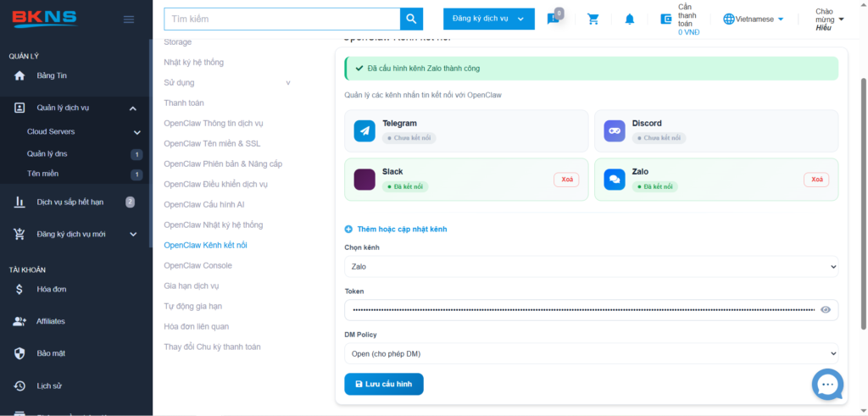
Task: Click the Zalo Đã kết nối status badge
Action: (655, 186)
